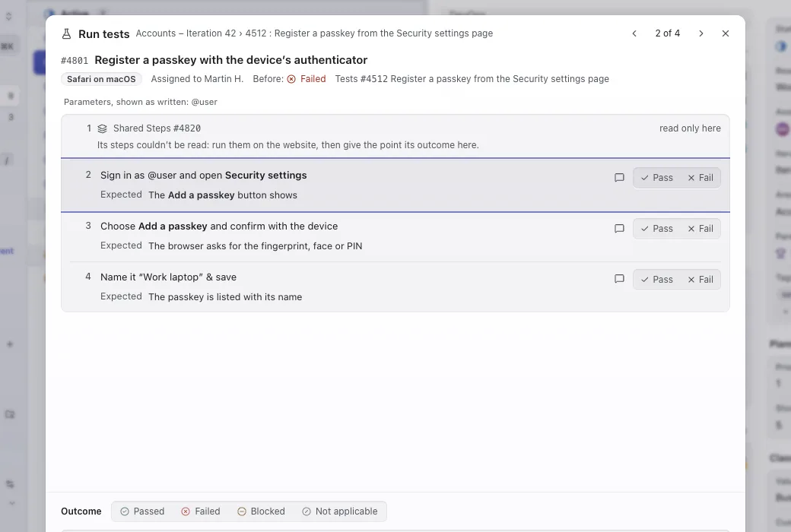791x532 pixels.
Task: Click "Parameters, shown as written: @user" line
Action: click(x=140, y=102)
